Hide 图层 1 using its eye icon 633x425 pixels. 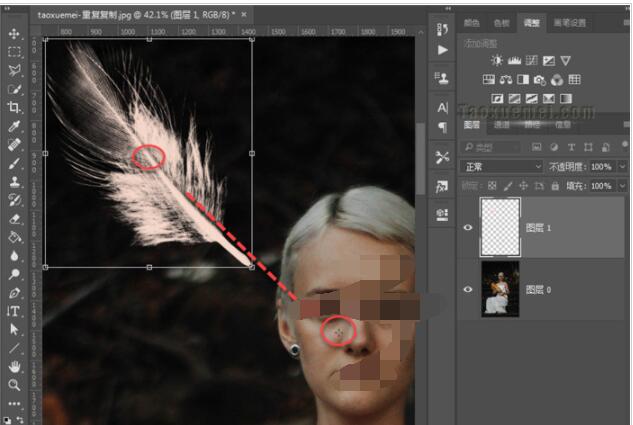[468, 228]
